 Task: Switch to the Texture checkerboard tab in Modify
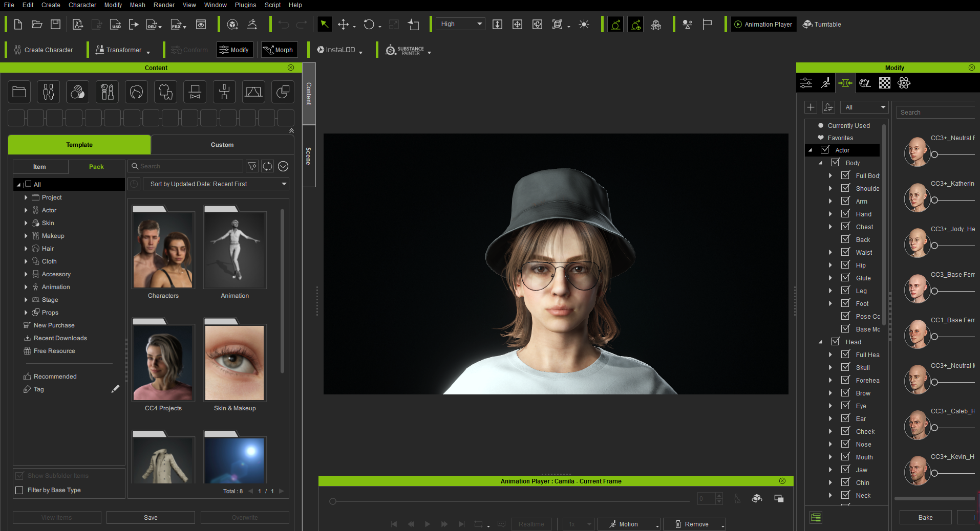tap(884, 83)
